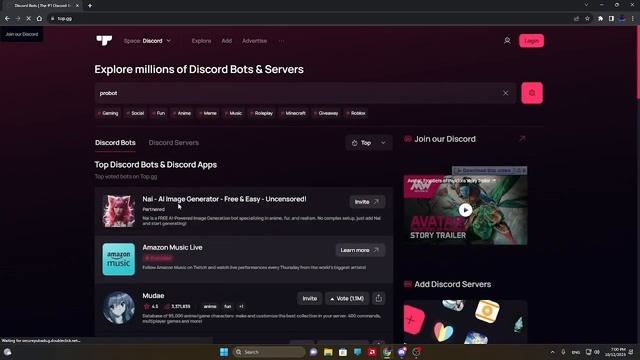Image resolution: width=640 pixels, height=360 pixels.
Task: Open the Explore menu
Action: pos(202,41)
